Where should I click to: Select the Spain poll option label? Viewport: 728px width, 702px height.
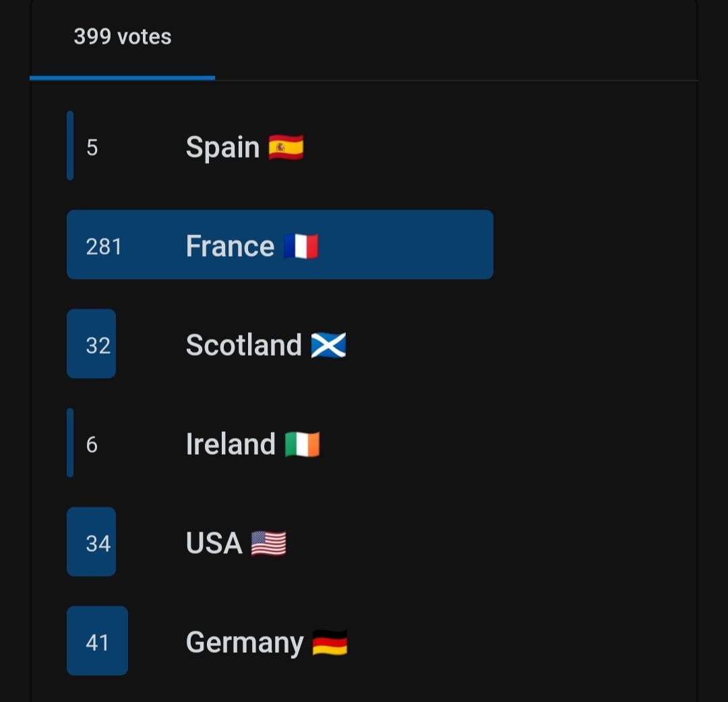(222, 148)
